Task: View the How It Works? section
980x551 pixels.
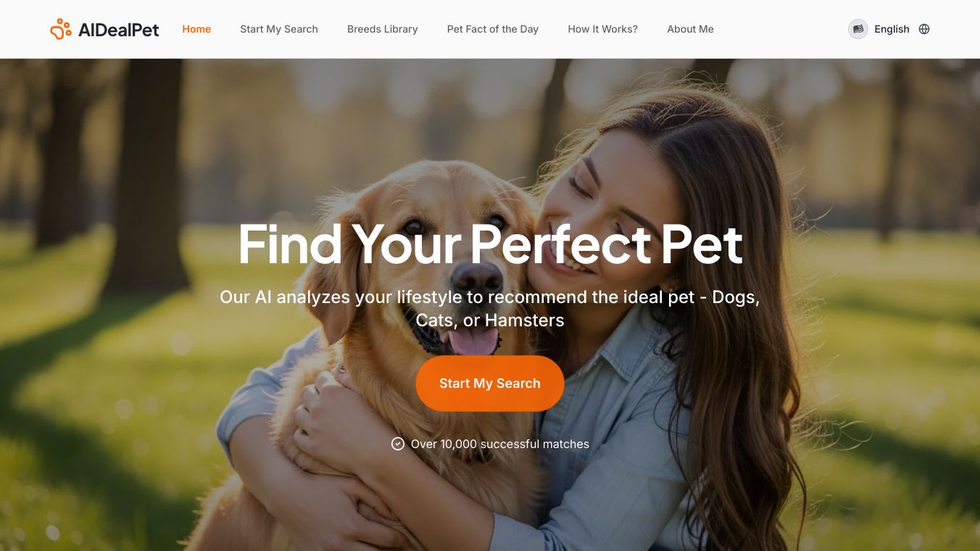Action: 603,29
